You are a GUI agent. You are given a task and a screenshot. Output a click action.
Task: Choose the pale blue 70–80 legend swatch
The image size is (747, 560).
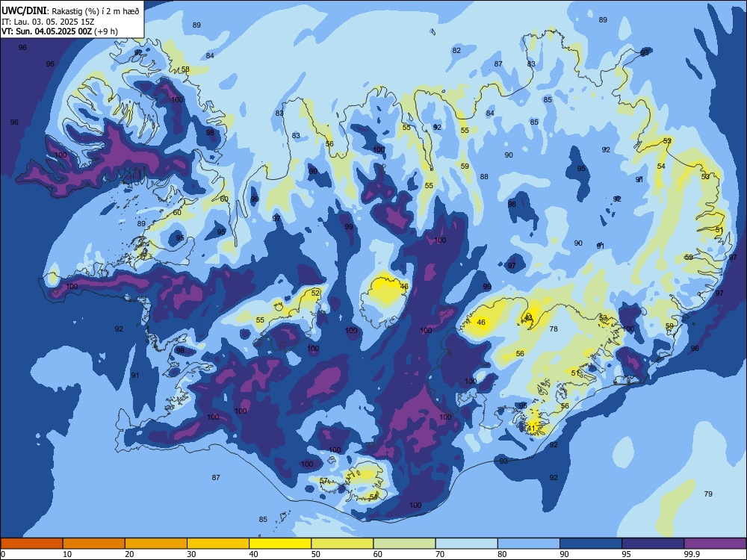coord(466,544)
